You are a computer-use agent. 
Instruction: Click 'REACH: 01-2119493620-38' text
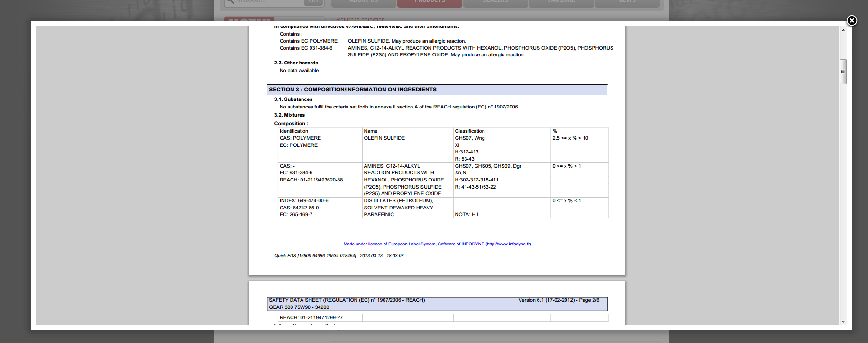coord(311,180)
